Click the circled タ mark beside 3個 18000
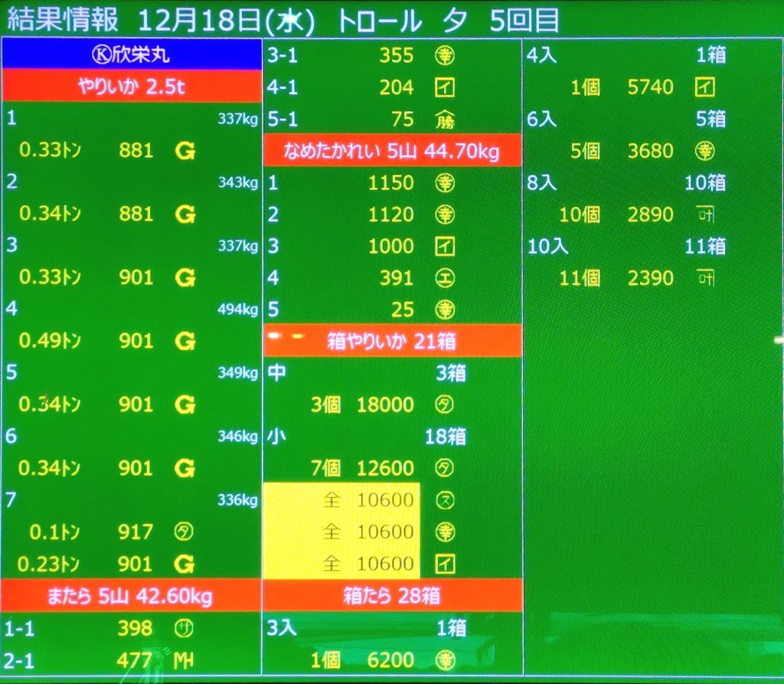The height and width of the screenshot is (684, 784). (444, 404)
